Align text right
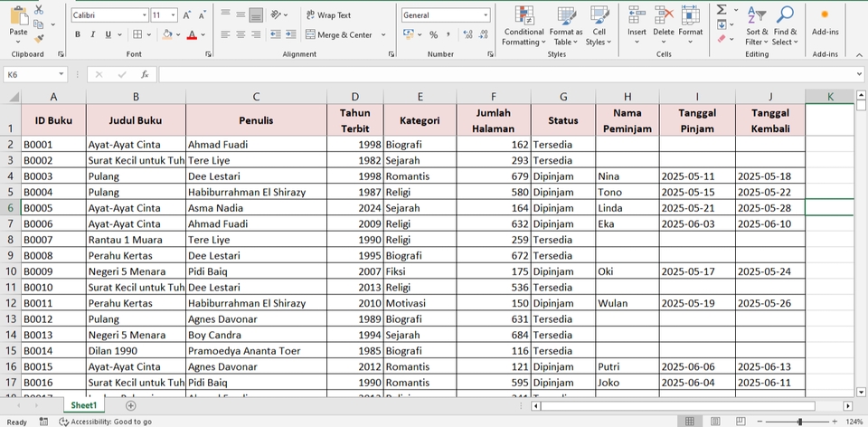Screen dimensions: 868x427 [x=255, y=34]
